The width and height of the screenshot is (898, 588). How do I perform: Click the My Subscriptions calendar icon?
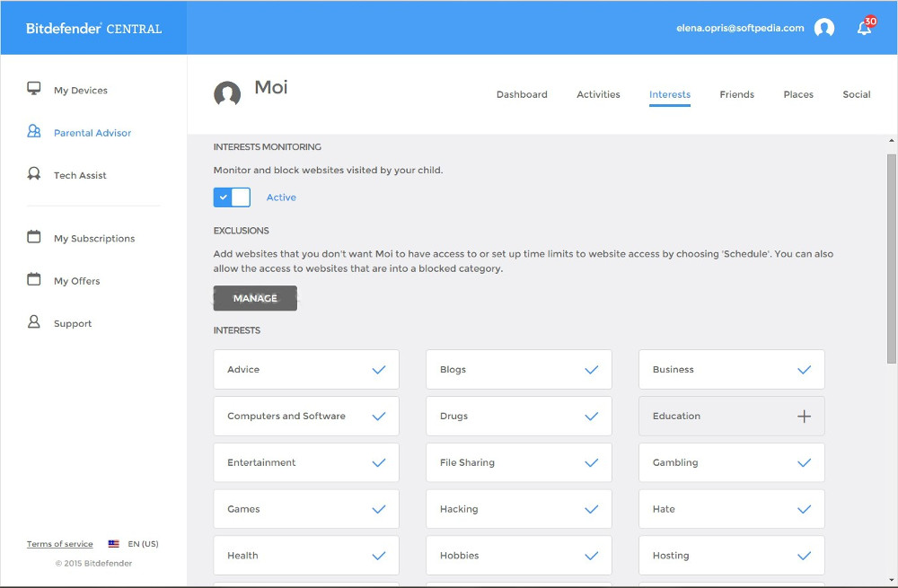coord(34,238)
